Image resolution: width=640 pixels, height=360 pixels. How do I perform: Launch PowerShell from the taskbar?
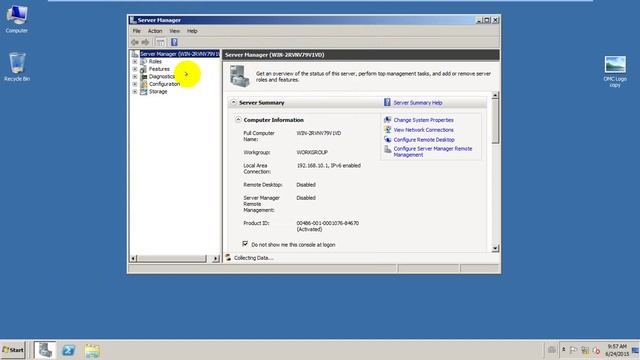(69, 350)
